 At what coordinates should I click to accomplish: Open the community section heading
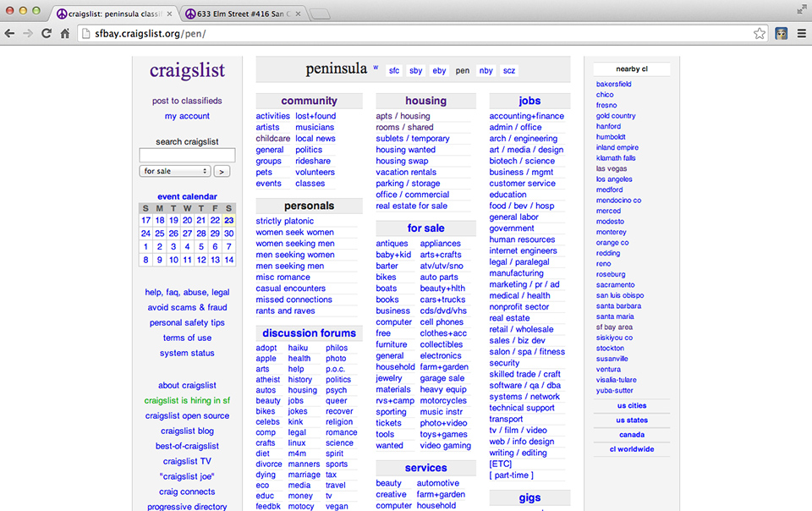pyautogui.click(x=310, y=101)
